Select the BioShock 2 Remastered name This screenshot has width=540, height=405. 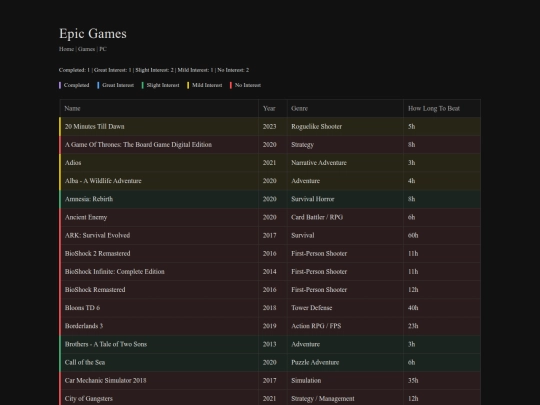coord(97,253)
